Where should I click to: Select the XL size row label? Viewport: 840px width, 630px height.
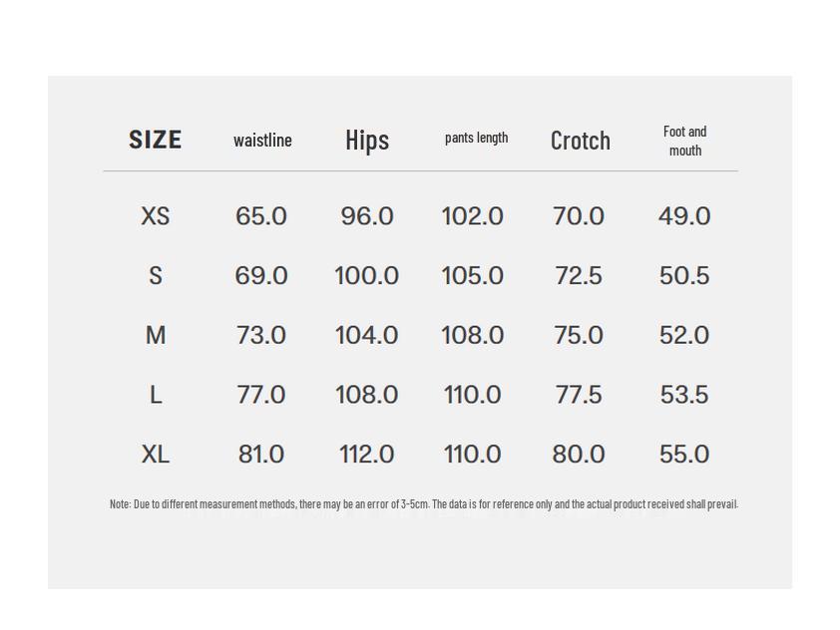(x=155, y=455)
